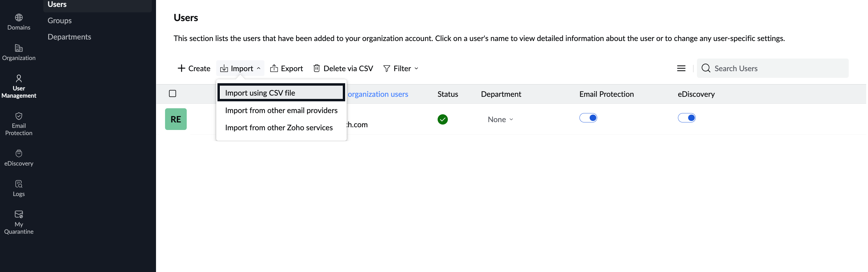Expand the Filter dropdown
The image size is (868, 272).
click(401, 68)
